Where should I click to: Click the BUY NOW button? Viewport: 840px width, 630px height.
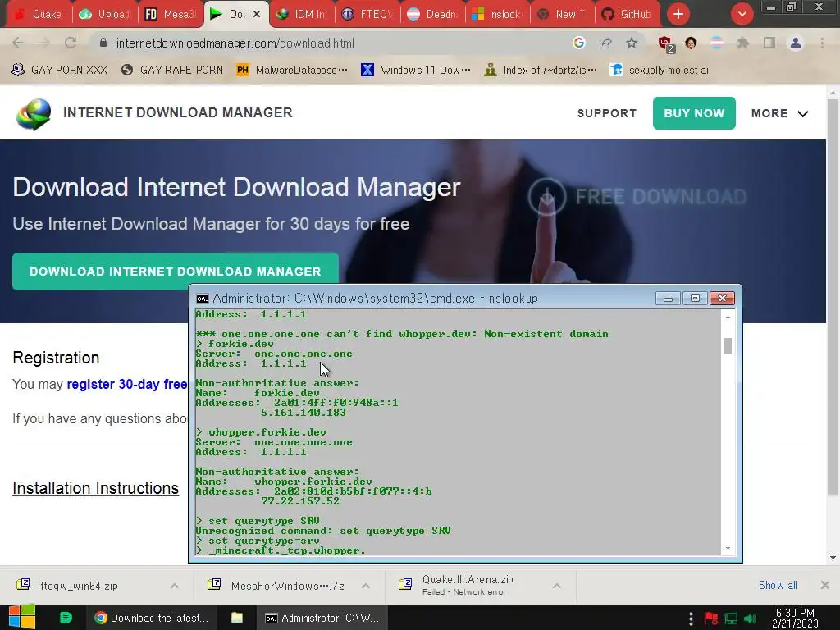click(694, 113)
